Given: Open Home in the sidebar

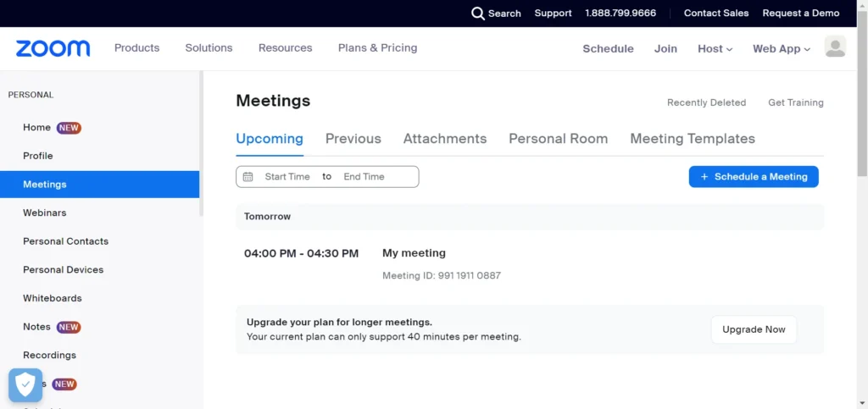Looking at the screenshot, I should tap(36, 128).
